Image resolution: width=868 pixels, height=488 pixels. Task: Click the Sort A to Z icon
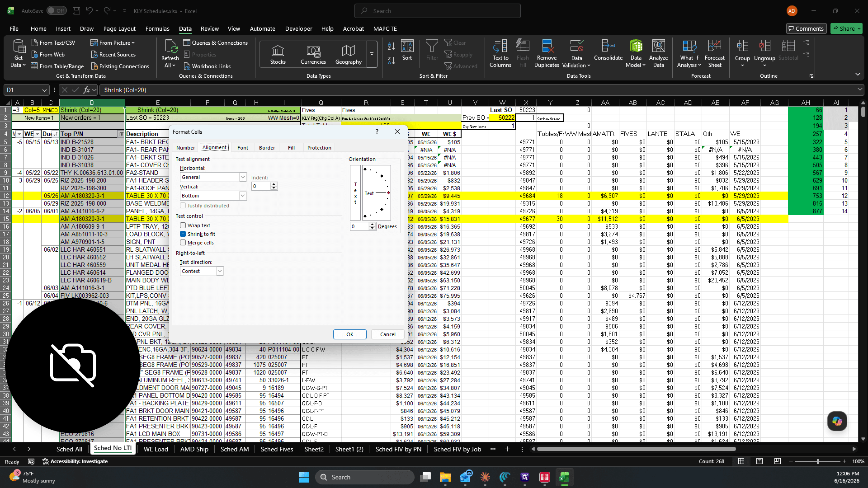coord(392,46)
